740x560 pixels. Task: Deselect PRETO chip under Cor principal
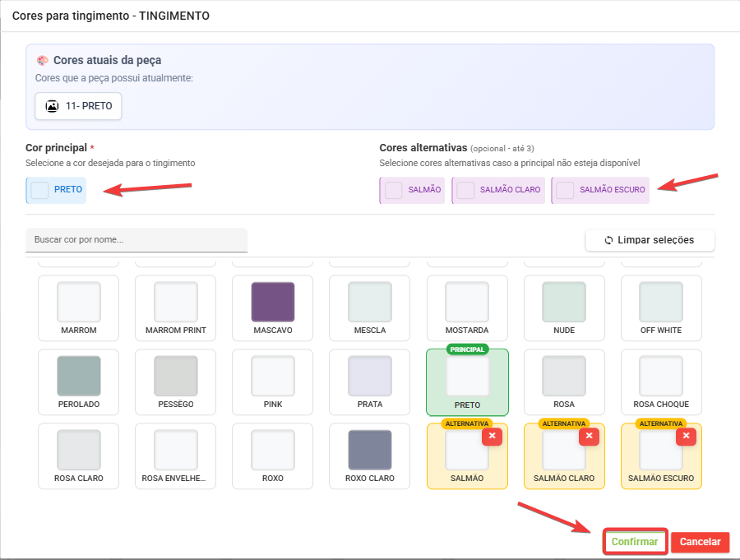coord(58,190)
